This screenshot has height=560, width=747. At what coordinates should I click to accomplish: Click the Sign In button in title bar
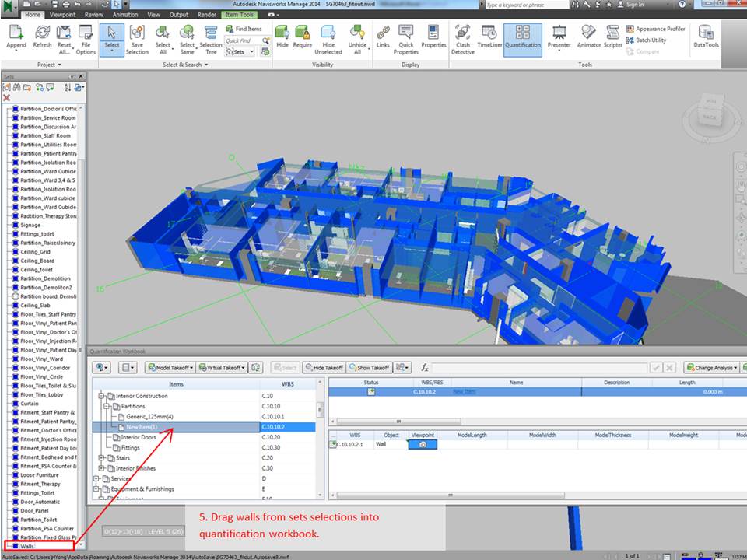point(630,5)
